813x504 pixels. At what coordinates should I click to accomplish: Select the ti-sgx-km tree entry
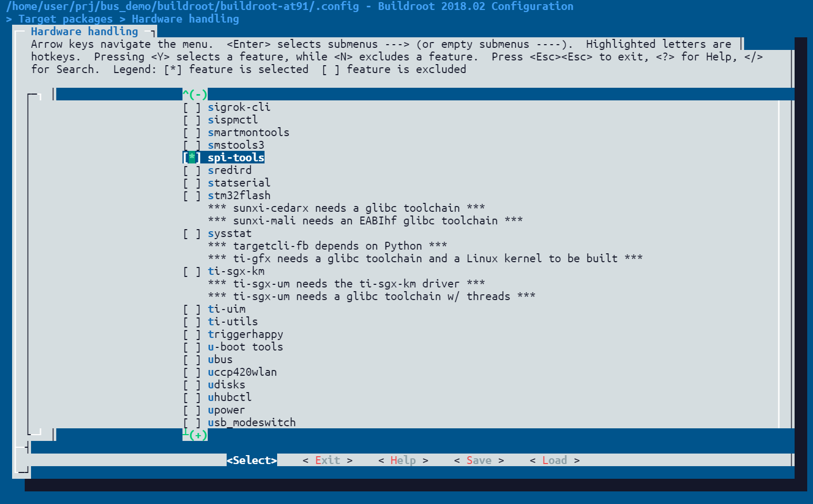click(x=227, y=271)
